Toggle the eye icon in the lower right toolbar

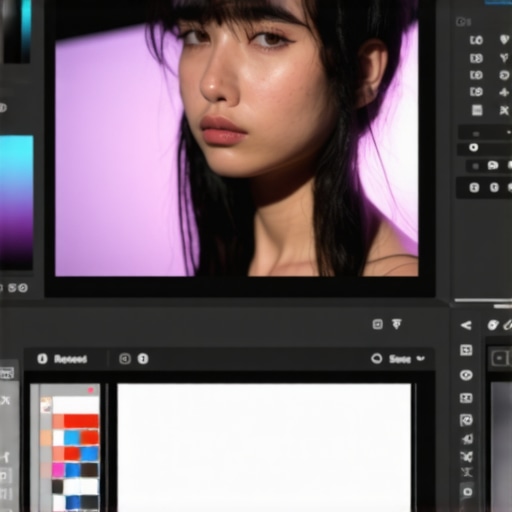(x=466, y=375)
